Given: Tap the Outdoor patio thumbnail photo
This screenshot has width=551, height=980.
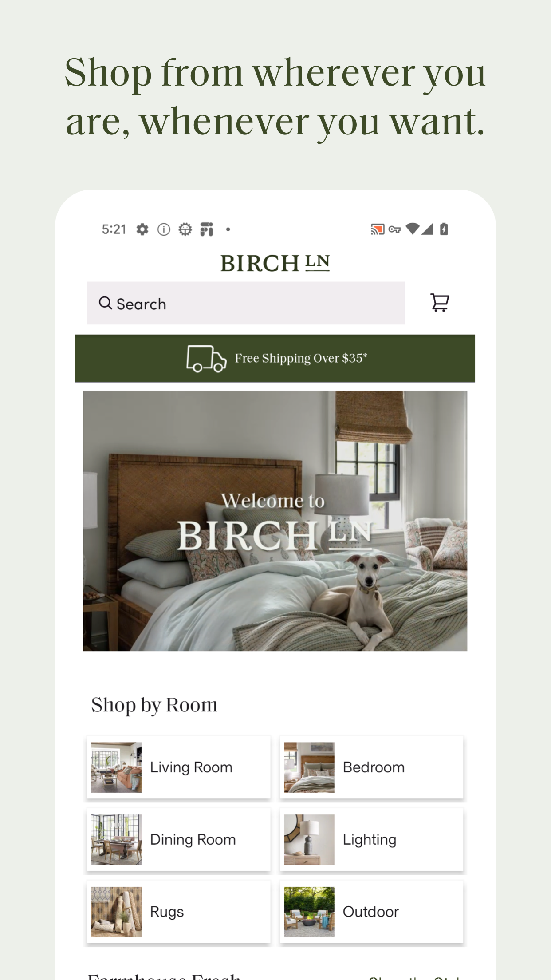Looking at the screenshot, I should (x=309, y=912).
